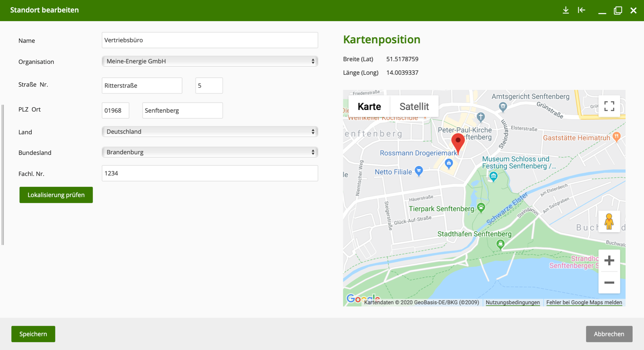Select the Karte map view
Image resolution: width=644 pixels, height=350 pixels.
[x=369, y=106]
